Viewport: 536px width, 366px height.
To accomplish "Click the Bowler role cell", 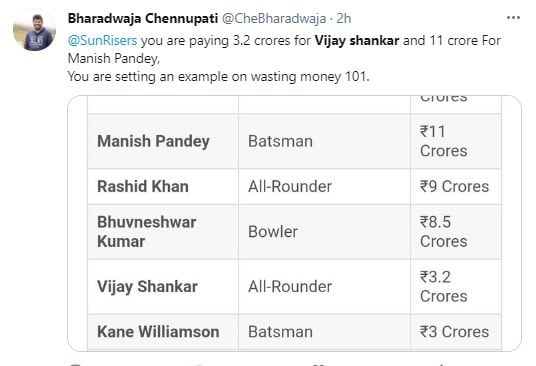I will tap(324, 232).
